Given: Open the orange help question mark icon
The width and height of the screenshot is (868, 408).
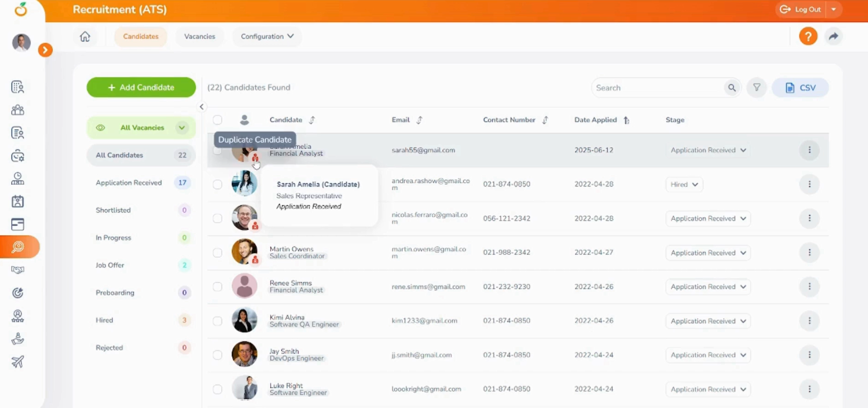Looking at the screenshot, I should pos(808,37).
